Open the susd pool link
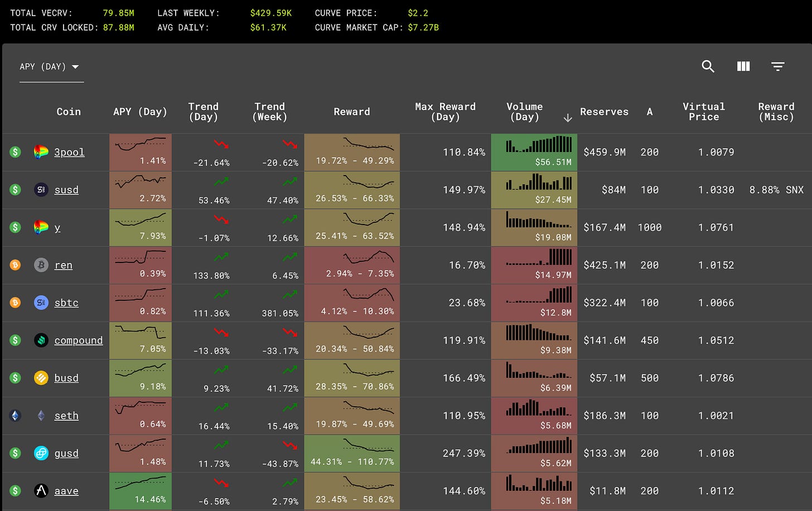This screenshot has width=812, height=511. point(66,190)
